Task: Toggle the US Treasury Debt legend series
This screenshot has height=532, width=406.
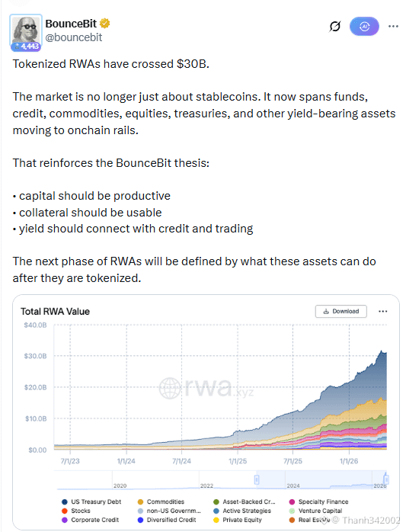Action: [x=91, y=502]
